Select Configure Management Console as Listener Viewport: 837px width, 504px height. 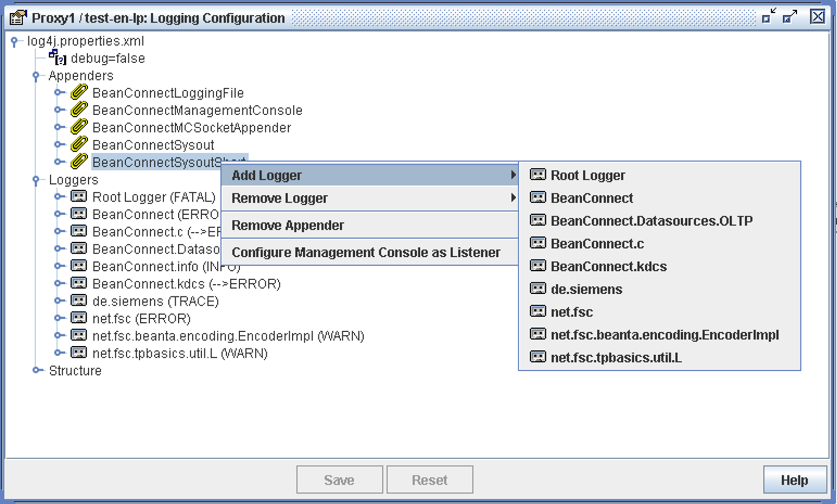pyautogui.click(x=369, y=252)
